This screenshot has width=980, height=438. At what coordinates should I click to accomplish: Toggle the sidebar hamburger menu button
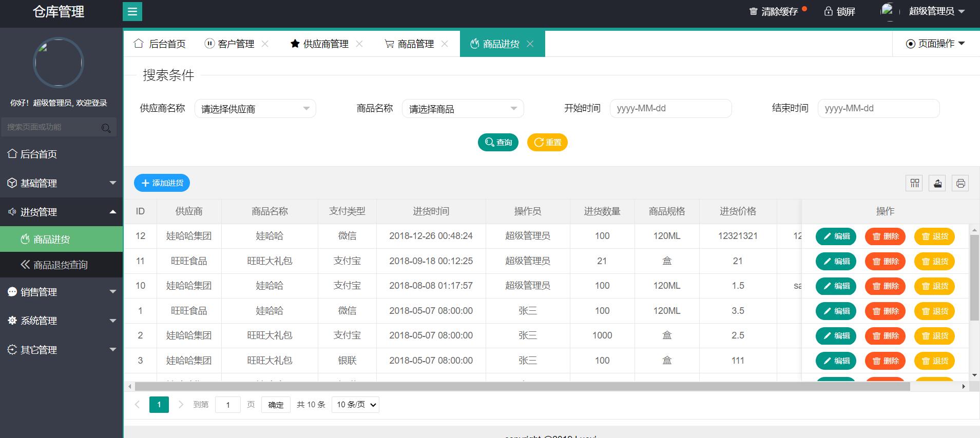click(132, 11)
